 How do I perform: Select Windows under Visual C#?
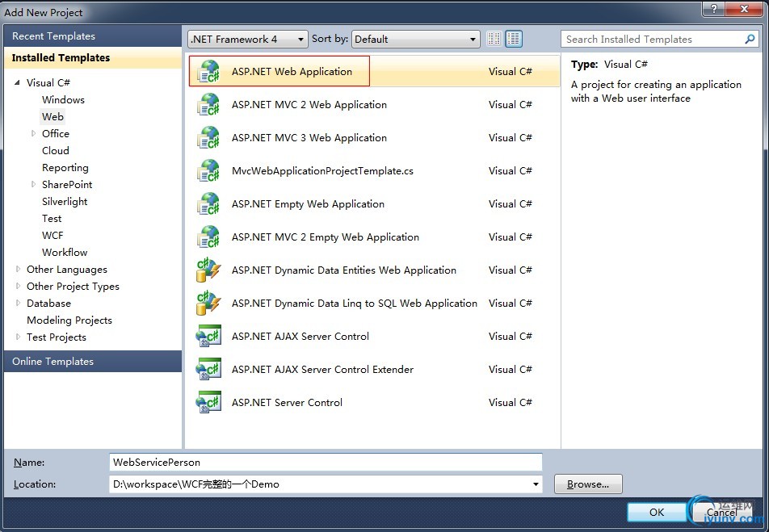tap(63, 99)
